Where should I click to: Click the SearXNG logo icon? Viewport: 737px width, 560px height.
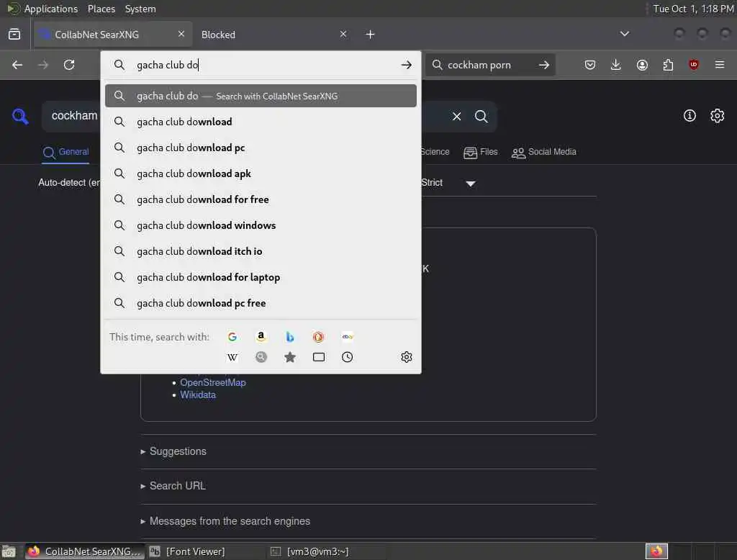(20, 116)
